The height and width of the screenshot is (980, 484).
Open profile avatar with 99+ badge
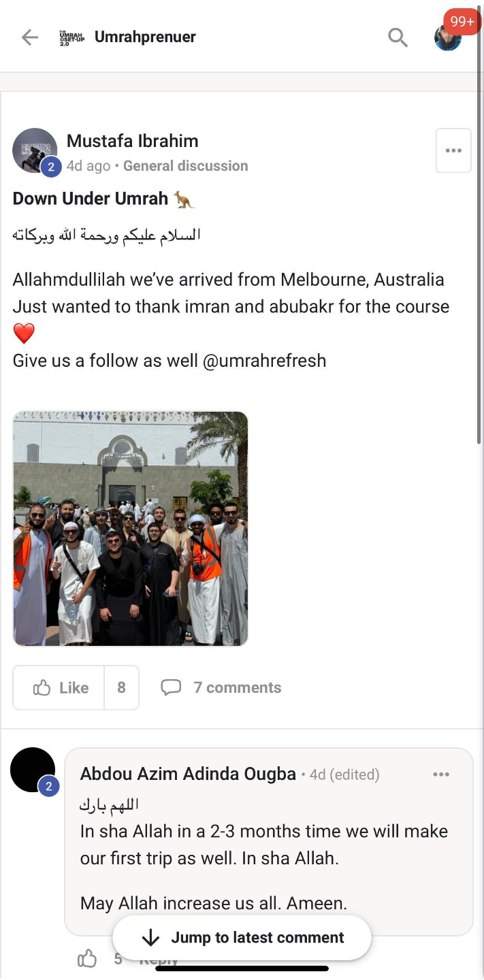(x=448, y=37)
